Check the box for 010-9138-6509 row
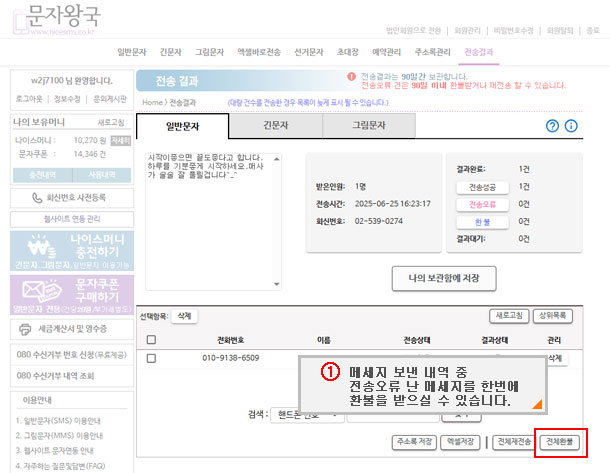Screen dimensions: 610x473 pos(152,358)
